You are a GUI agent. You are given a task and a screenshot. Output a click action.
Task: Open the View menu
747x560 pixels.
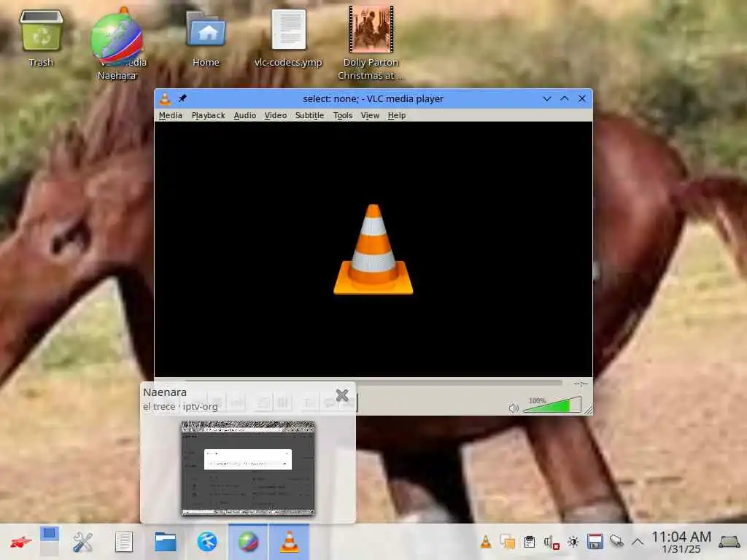point(370,115)
